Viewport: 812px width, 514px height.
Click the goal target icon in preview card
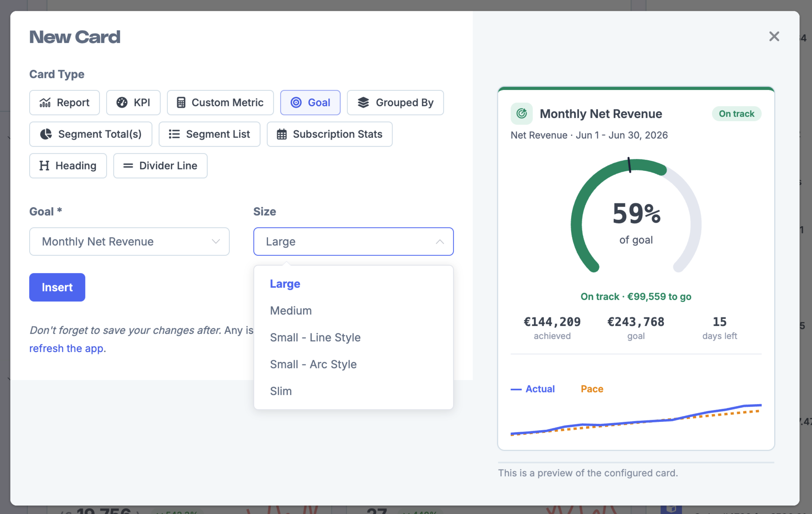[521, 114]
